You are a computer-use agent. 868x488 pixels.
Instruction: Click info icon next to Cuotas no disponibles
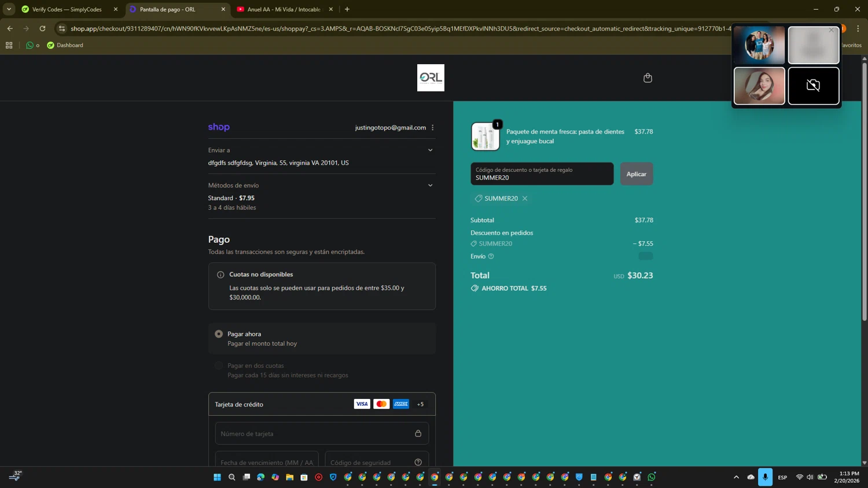pyautogui.click(x=220, y=275)
